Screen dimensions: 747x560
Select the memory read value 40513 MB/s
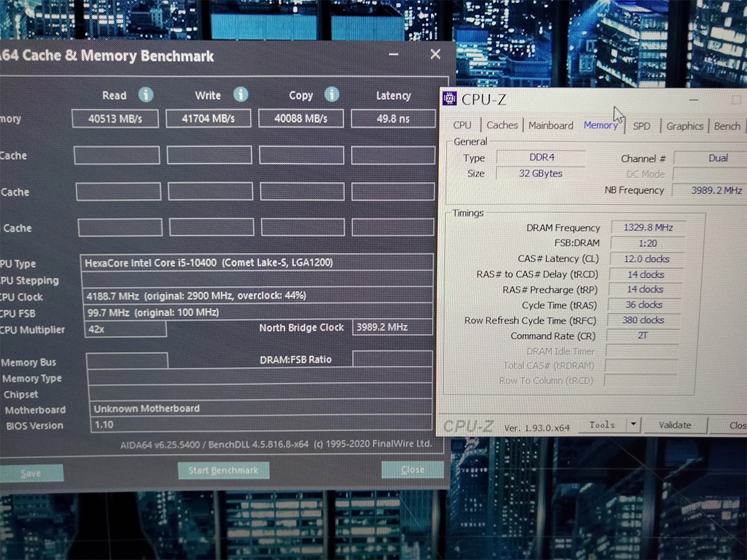coord(115,118)
